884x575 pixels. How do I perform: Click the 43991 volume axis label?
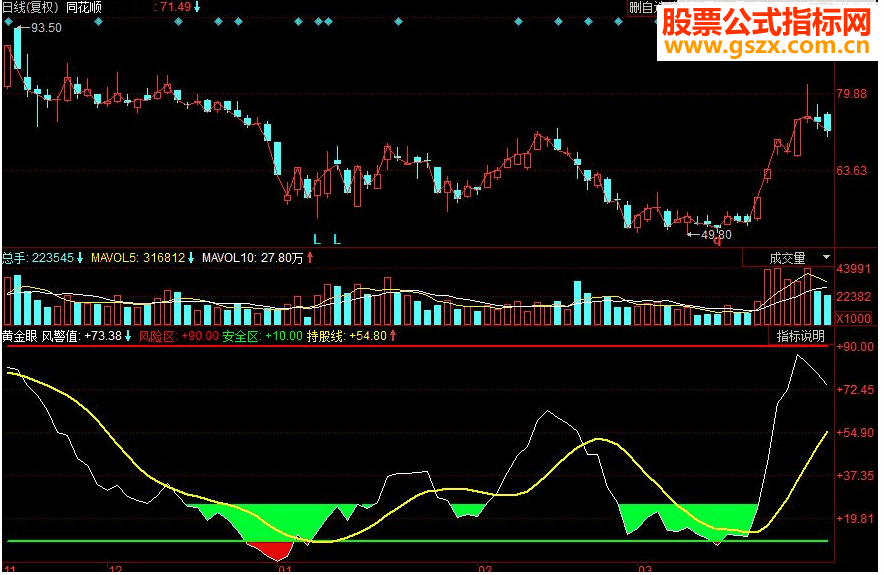pyautogui.click(x=854, y=269)
